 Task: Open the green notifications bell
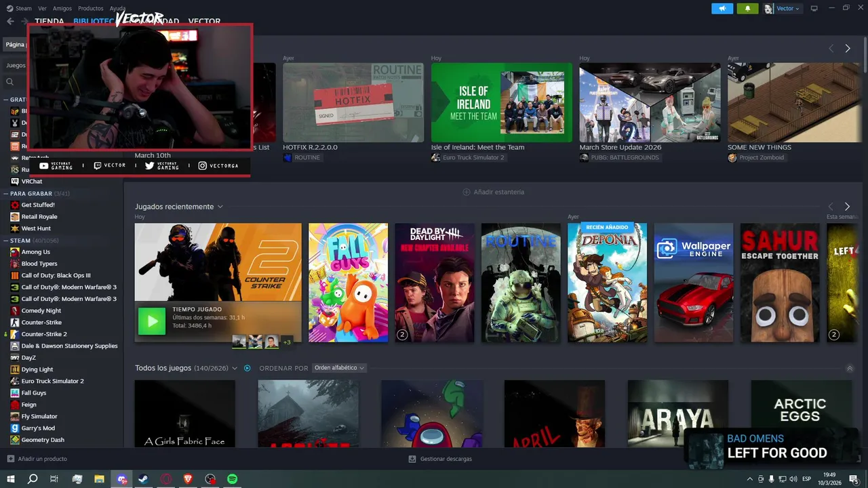[748, 8]
